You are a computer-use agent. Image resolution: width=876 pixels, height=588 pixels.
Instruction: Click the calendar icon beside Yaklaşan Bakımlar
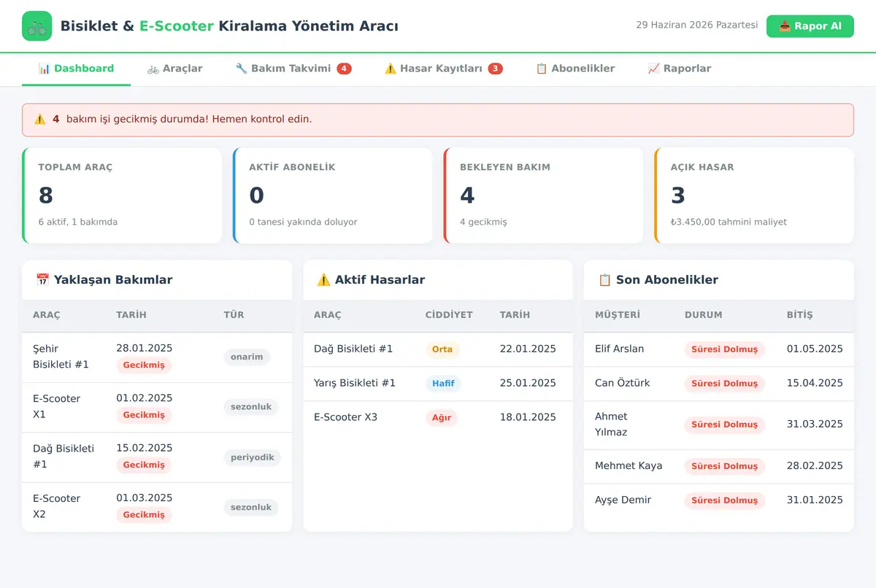(42, 279)
